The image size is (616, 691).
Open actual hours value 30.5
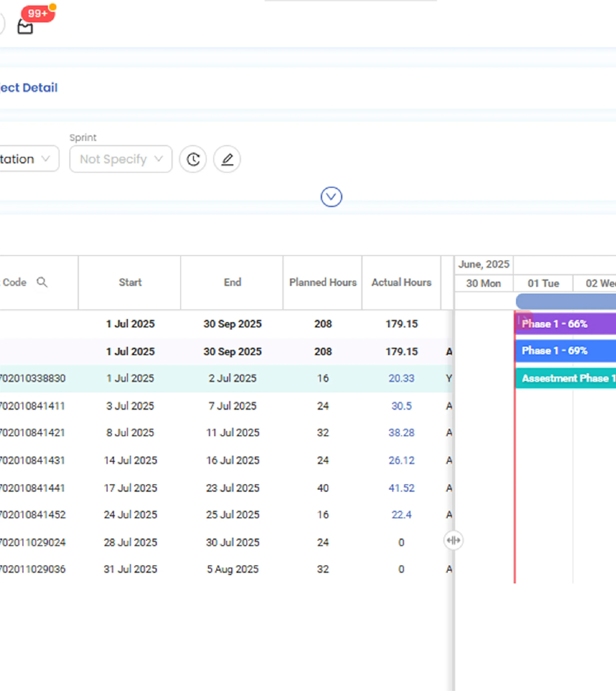401,406
